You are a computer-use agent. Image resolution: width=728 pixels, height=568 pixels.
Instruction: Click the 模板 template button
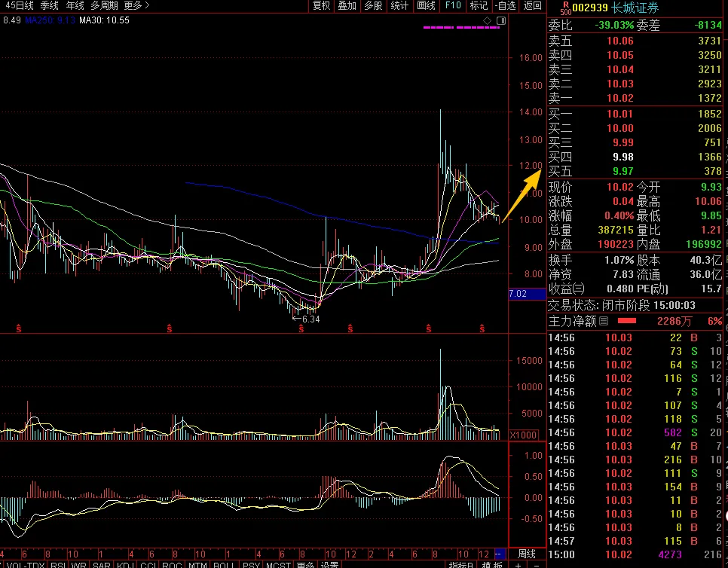pyautogui.click(x=492, y=565)
